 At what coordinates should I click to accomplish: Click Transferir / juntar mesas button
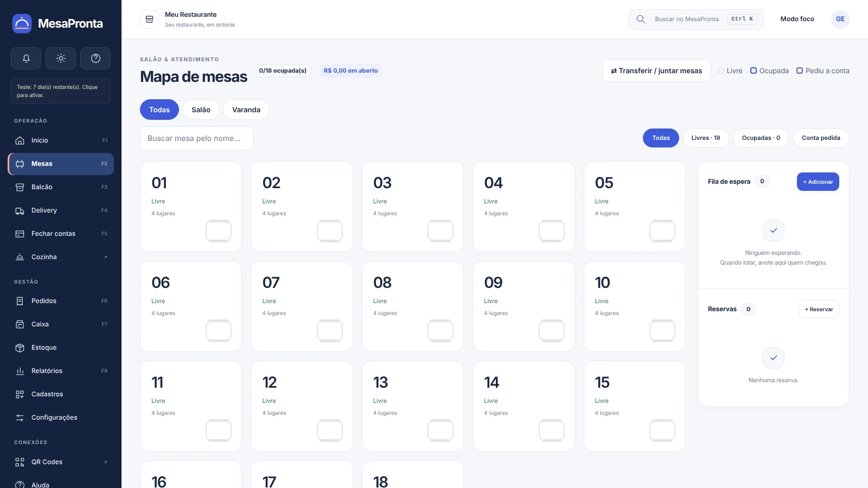point(656,70)
